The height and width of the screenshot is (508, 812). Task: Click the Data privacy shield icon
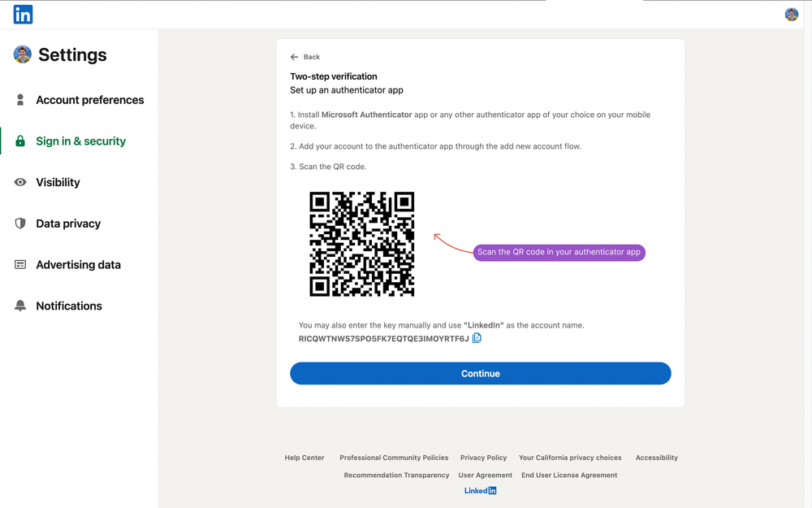point(20,224)
